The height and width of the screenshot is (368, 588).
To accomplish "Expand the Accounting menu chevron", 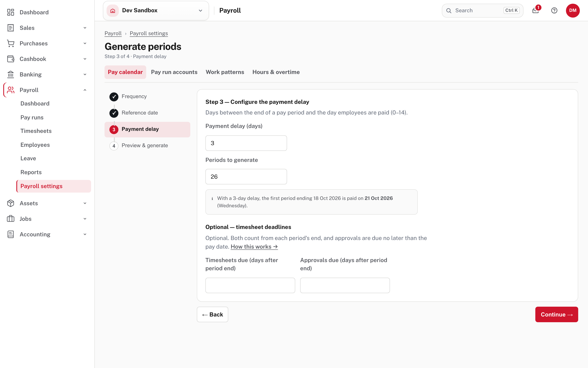I will pos(85,234).
